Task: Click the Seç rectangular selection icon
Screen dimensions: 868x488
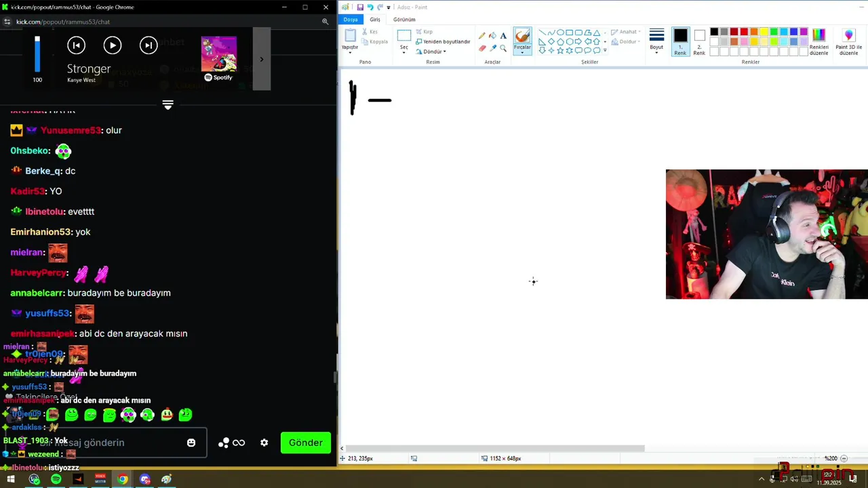Action: (x=404, y=35)
